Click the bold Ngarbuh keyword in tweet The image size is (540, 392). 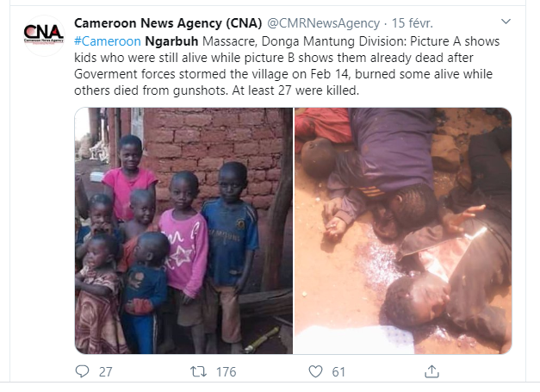pos(171,41)
